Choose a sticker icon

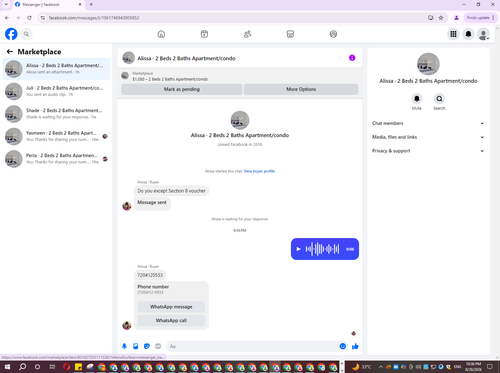coord(147,346)
